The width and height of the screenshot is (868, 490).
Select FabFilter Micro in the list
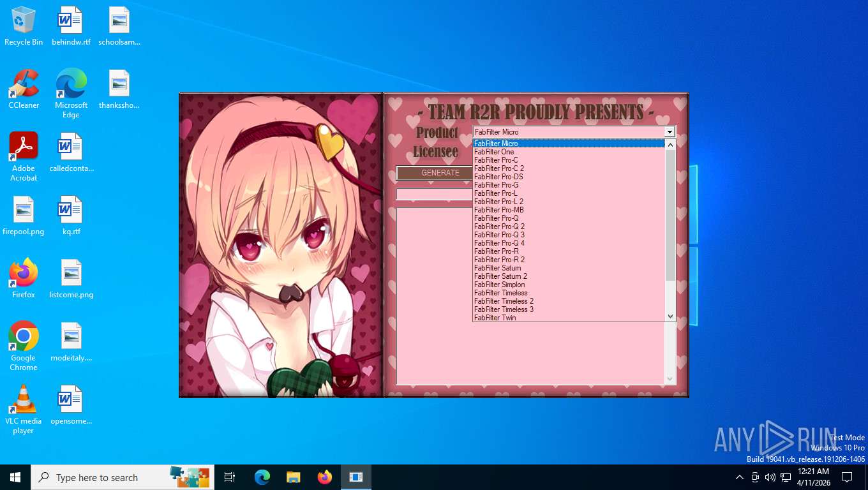[569, 144]
